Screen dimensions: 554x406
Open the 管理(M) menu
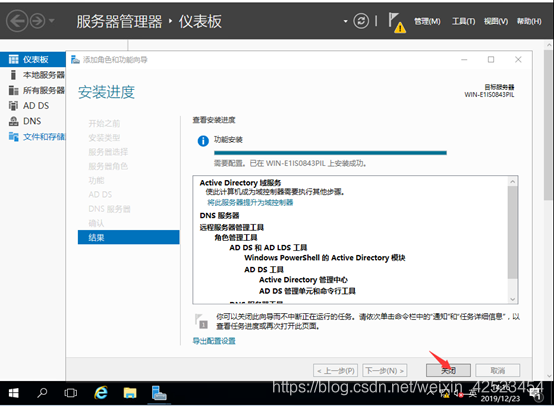pyautogui.click(x=427, y=22)
